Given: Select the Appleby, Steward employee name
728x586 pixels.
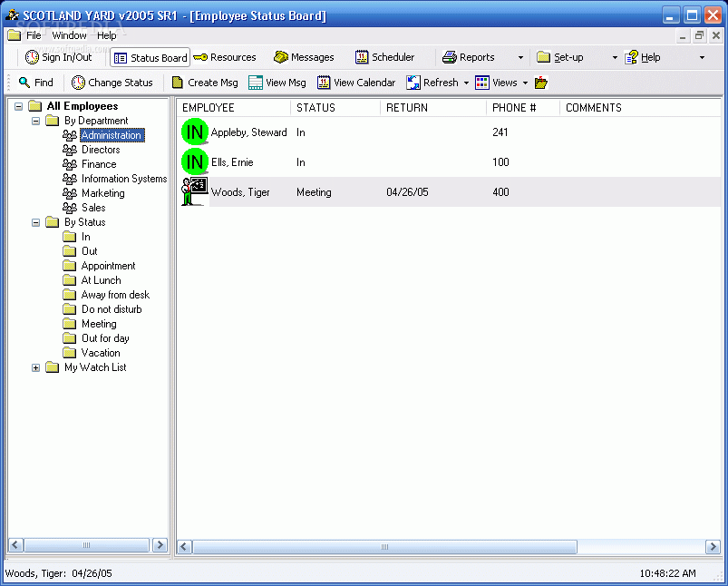Looking at the screenshot, I should click(x=248, y=132).
